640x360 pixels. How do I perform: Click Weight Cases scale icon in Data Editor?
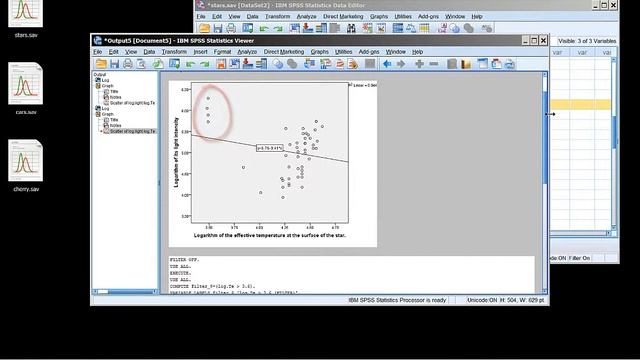pyautogui.click(x=411, y=28)
